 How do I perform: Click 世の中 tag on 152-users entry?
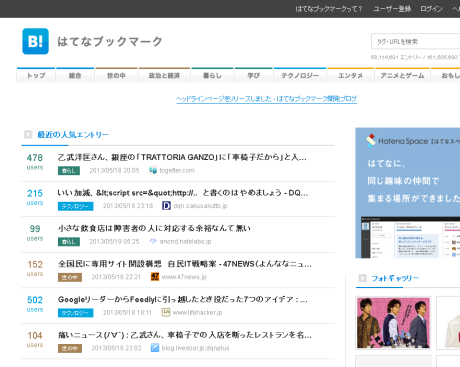coord(70,277)
